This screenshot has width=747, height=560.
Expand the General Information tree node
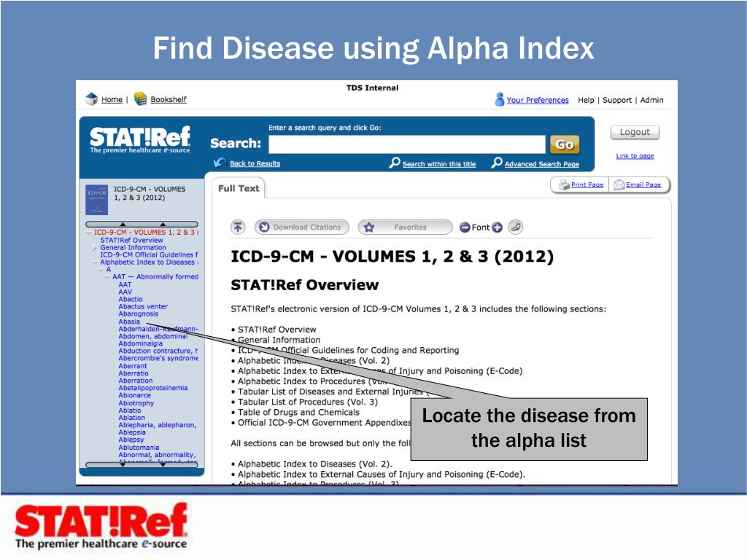[94, 248]
